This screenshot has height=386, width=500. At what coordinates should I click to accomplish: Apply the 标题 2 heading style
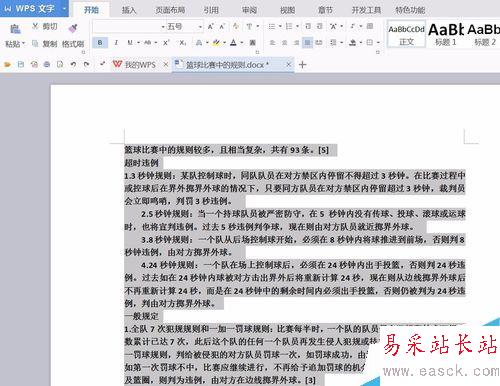tap(484, 34)
